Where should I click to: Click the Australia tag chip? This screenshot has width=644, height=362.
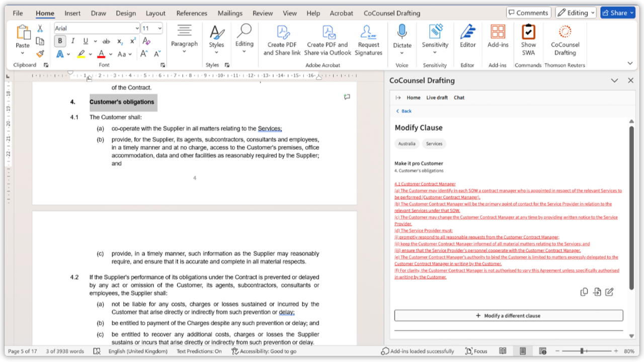(x=407, y=144)
